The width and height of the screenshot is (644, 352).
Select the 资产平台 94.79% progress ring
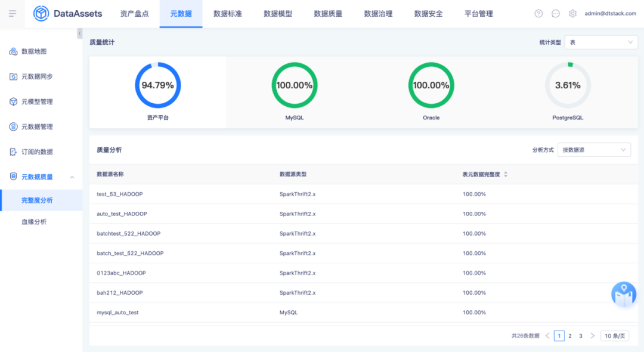[157, 85]
